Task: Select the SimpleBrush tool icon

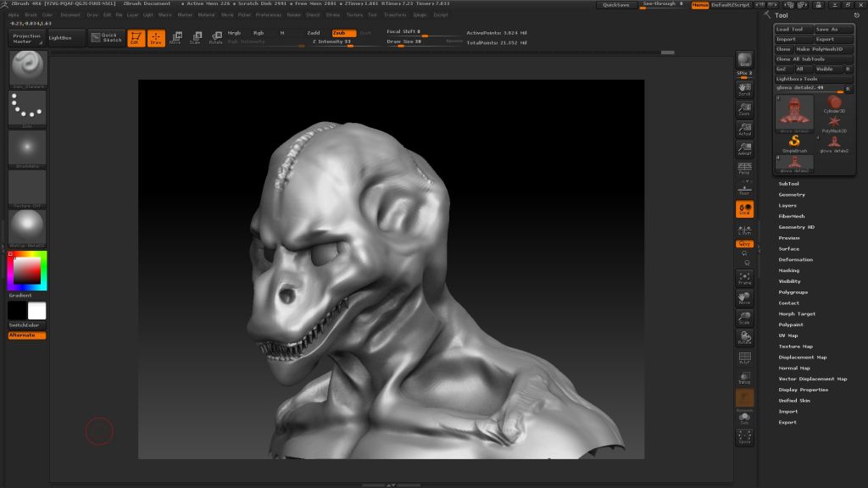Action: [x=794, y=143]
